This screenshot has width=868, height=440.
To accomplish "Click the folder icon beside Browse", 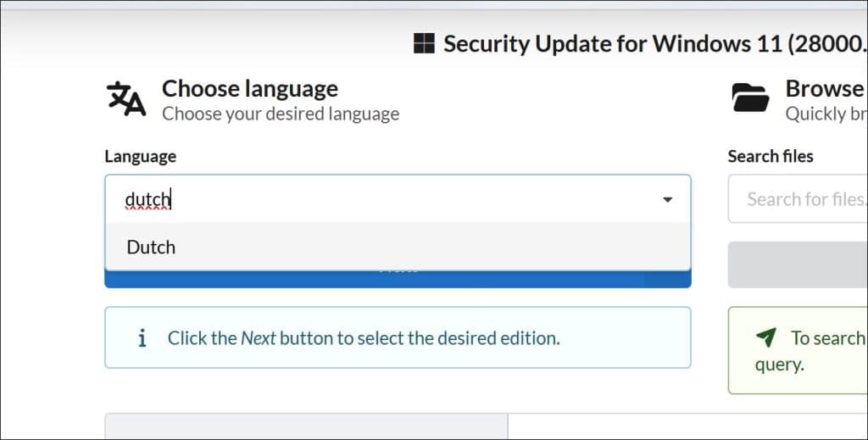I will [x=750, y=98].
